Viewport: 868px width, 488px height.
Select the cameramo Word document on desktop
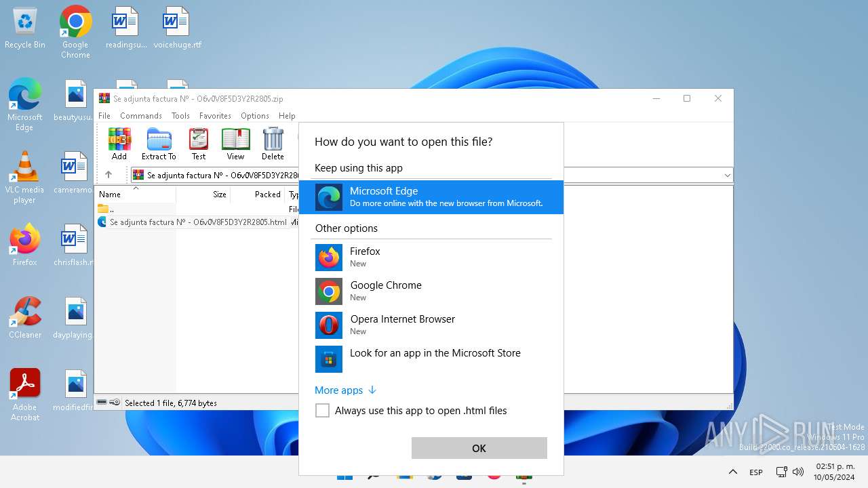click(73, 173)
